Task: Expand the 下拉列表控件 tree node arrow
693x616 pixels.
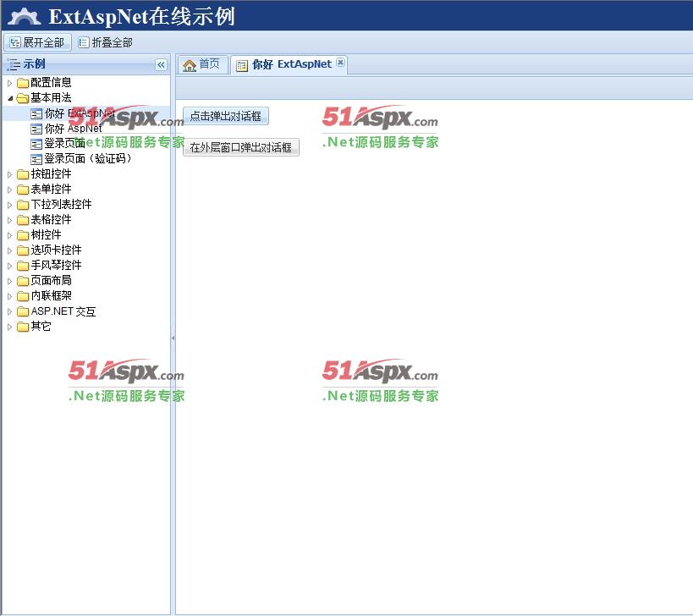Action: pyautogui.click(x=9, y=205)
